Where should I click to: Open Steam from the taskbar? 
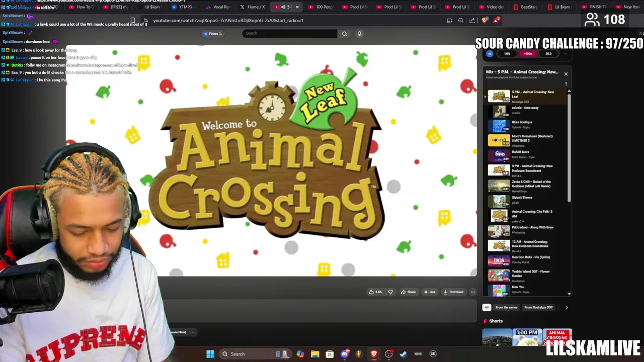click(x=403, y=354)
